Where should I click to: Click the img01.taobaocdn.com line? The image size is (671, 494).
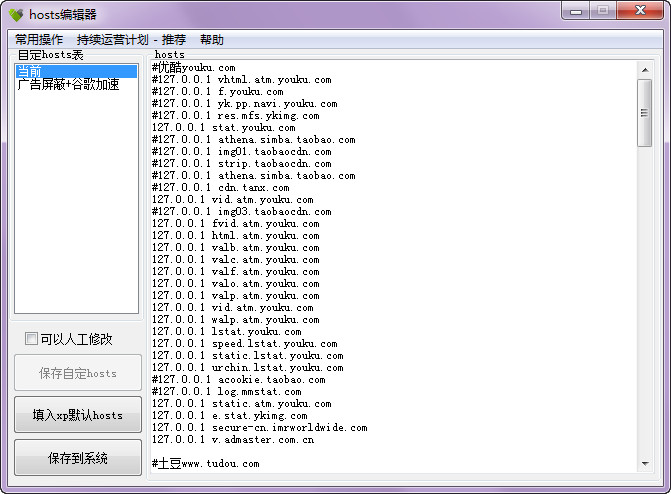pos(242,152)
